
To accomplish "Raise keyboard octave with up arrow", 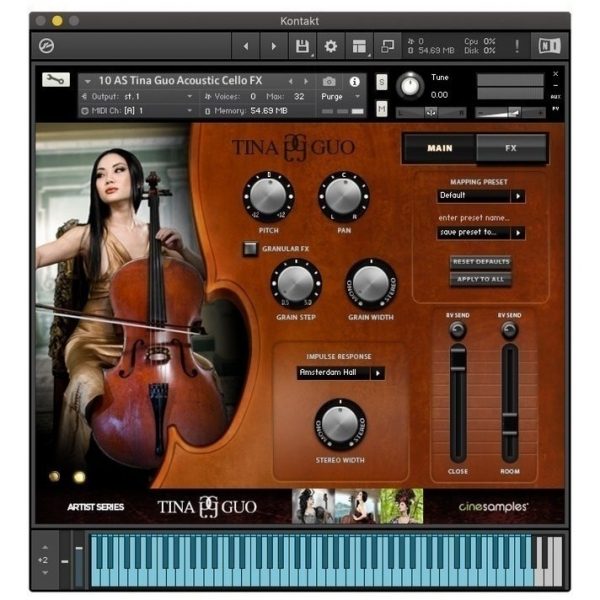I will coord(45,548).
